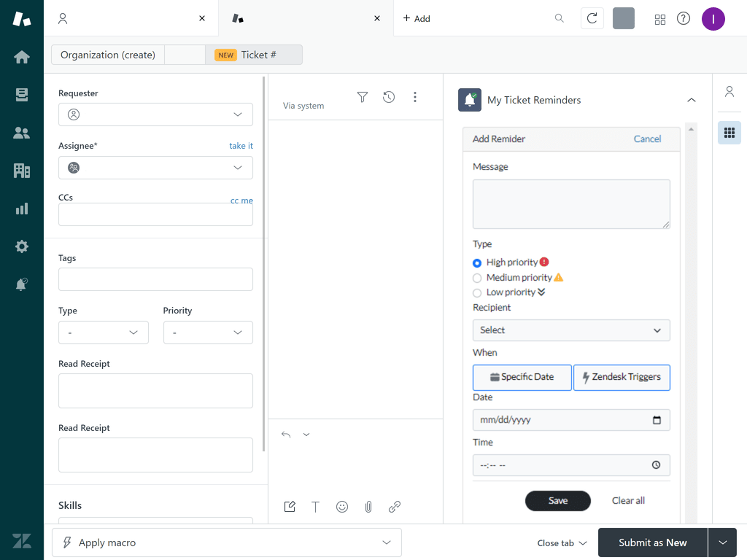Choose Low priority reminder type

coord(477,292)
